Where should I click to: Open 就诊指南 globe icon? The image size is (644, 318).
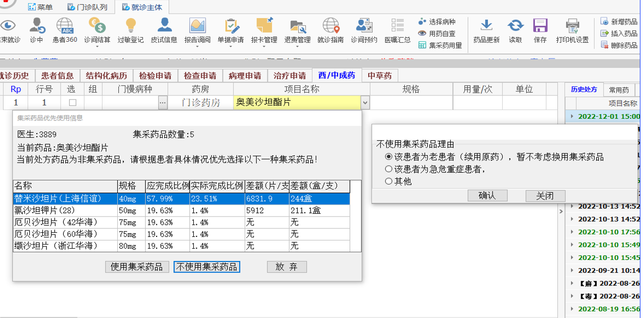(x=330, y=26)
